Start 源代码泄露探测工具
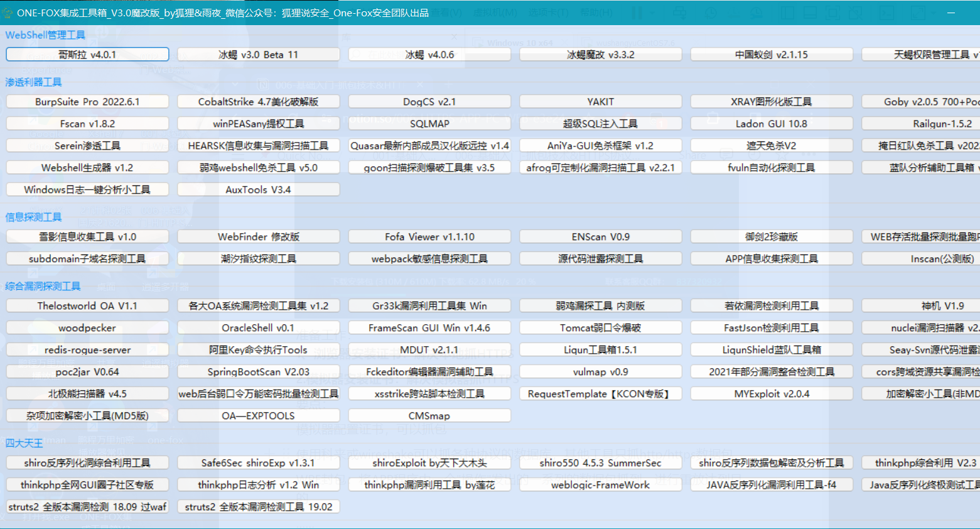The width and height of the screenshot is (980, 529). click(x=601, y=259)
